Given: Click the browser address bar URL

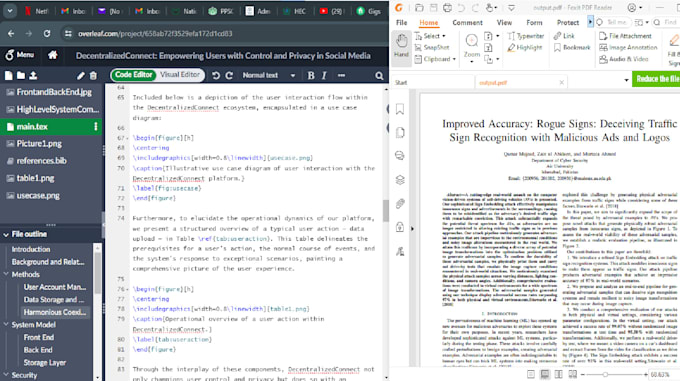Looking at the screenshot, I should 155,33.
